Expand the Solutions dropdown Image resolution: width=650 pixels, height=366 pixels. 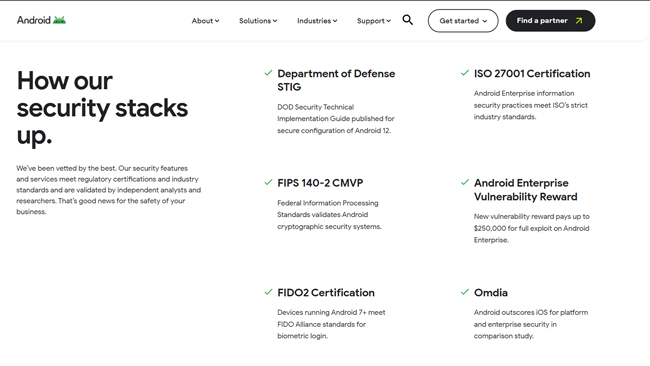258,21
